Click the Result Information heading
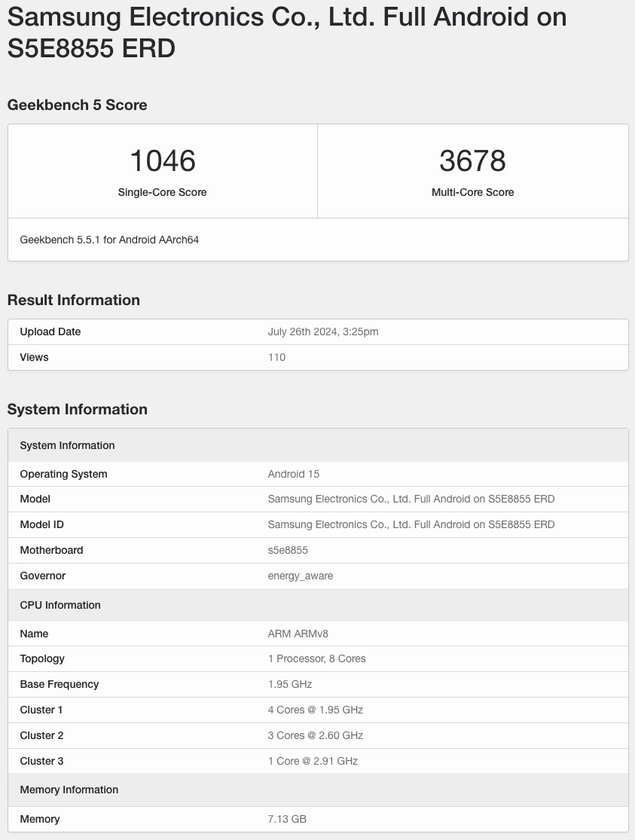 [73, 300]
